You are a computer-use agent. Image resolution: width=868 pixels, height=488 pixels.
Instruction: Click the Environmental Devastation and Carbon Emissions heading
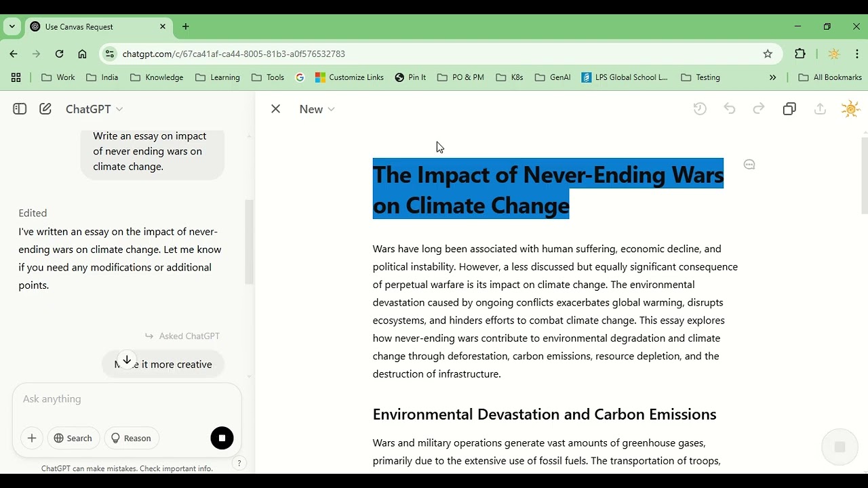pos(545,414)
